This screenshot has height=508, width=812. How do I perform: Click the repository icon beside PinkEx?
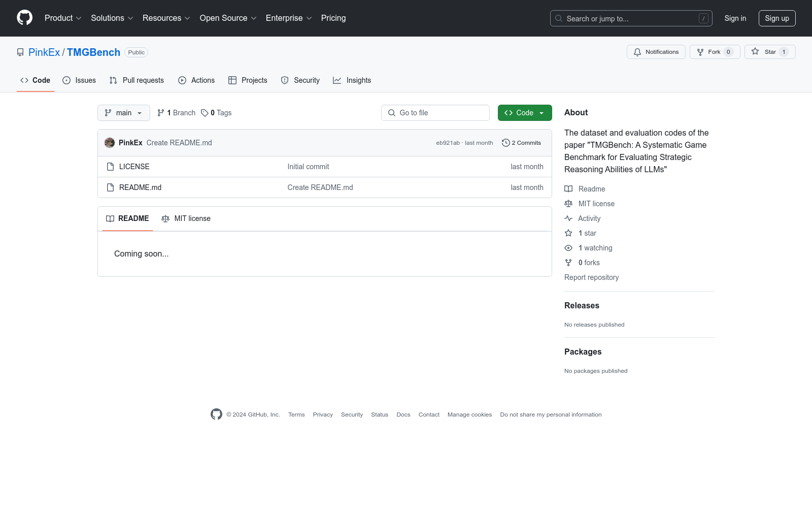point(20,52)
